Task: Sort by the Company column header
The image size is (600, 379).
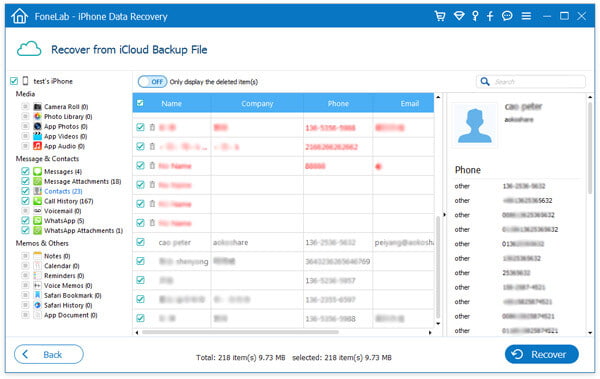Action: click(x=257, y=103)
